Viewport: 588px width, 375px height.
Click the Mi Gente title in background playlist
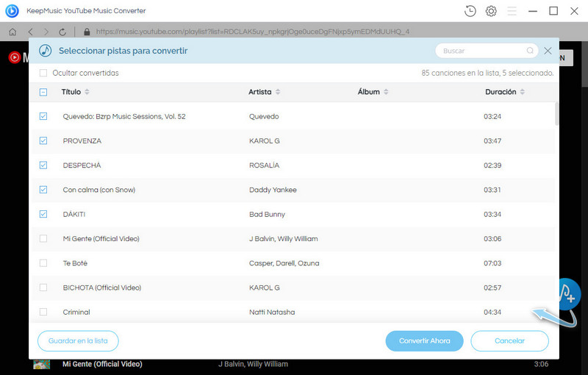[102, 364]
